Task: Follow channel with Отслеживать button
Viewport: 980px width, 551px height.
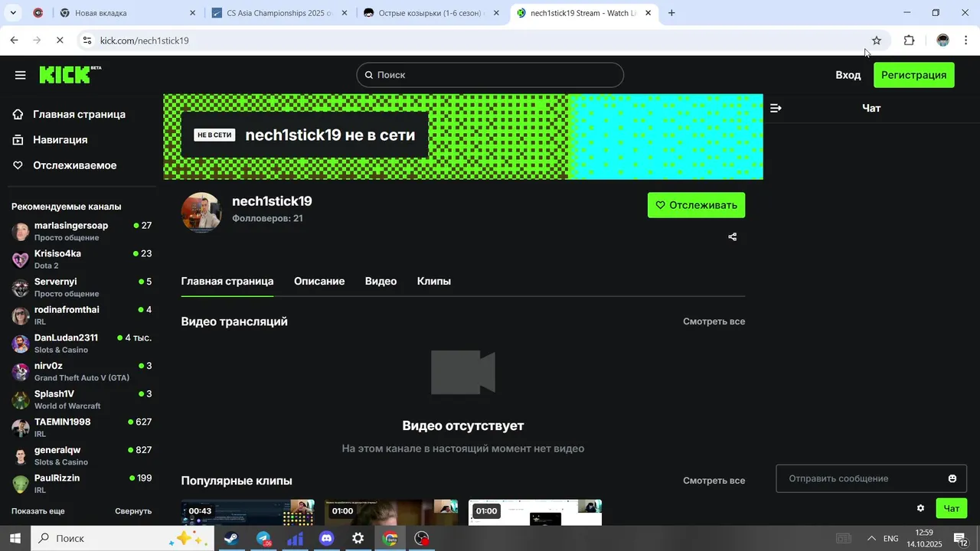Action: pyautogui.click(x=696, y=205)
